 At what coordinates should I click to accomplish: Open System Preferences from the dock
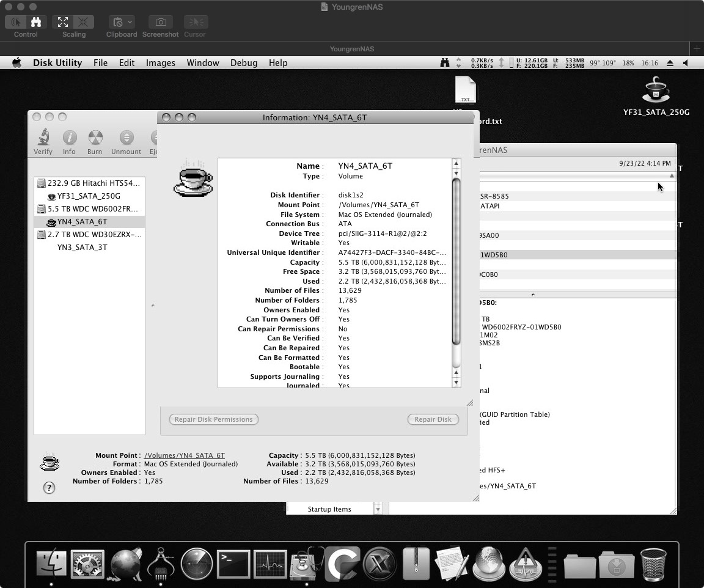(87, 564)
